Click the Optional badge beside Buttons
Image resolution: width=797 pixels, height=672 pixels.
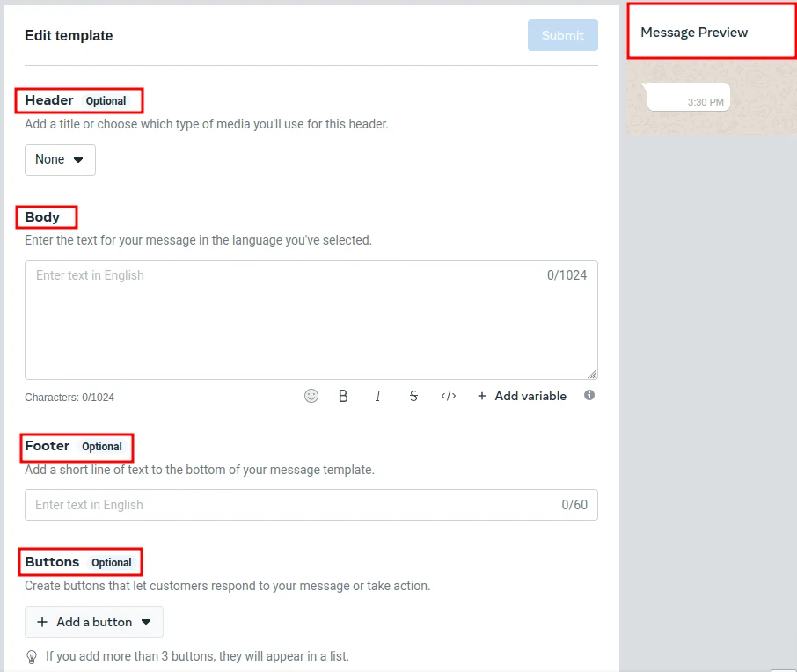point(112,563)
